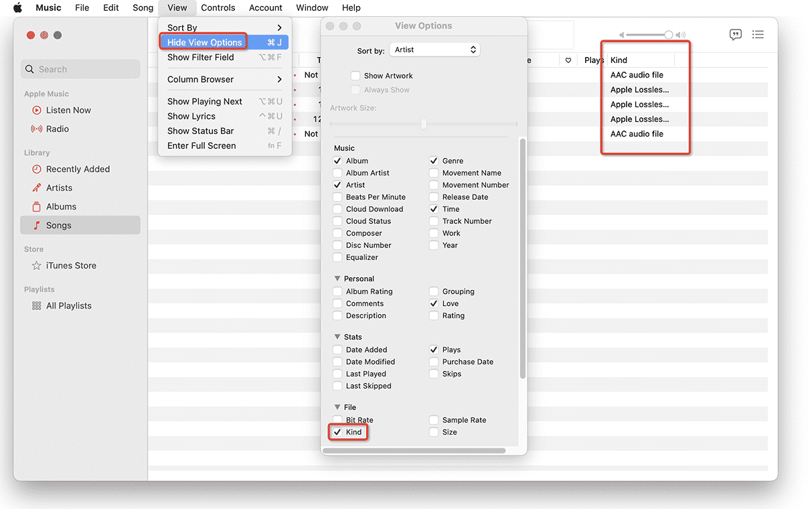This screenshot has width=812, height=509.
Task: Uncheck the Genre checkbox
Action: point(434,161)
